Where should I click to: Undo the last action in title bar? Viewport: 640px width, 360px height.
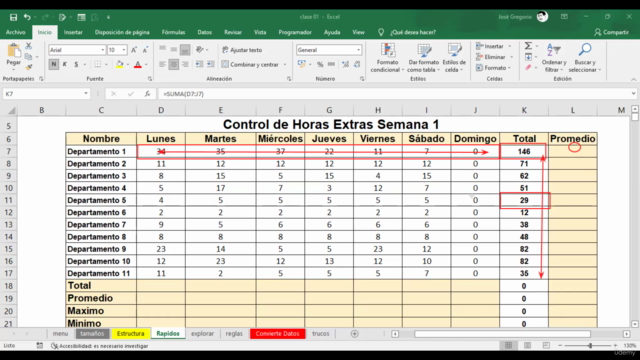tap(27, 17)
